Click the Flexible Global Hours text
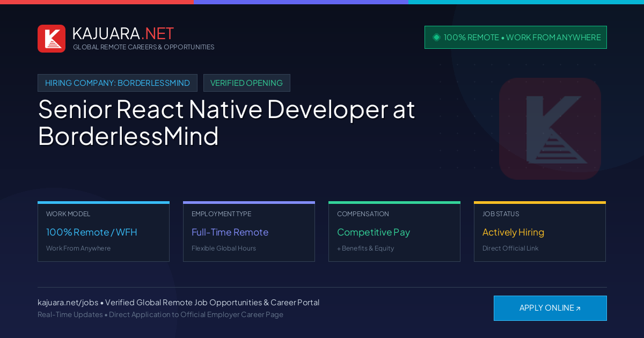644x338 pixels. pyautogui.click(x=224, y=248)
